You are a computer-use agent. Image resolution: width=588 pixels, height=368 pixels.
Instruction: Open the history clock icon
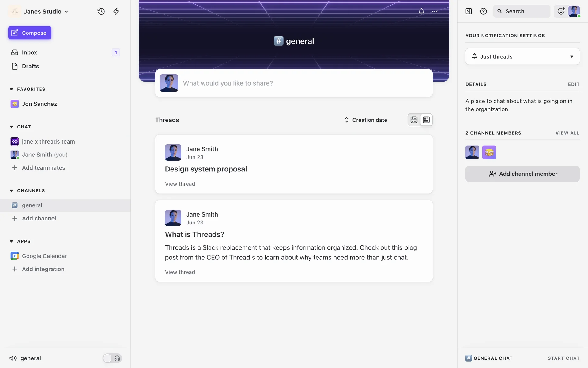click(x=101, y=12)
